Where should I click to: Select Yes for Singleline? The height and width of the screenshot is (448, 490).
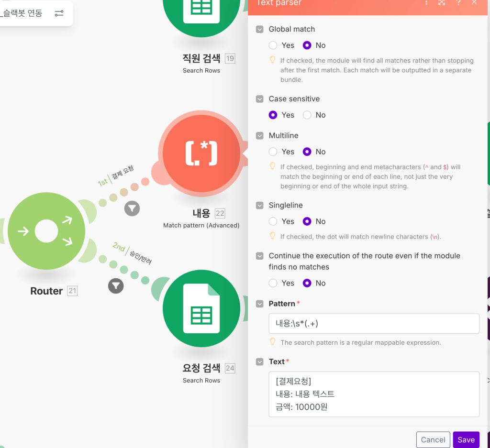pyautogui.click(x=273, y=222)
